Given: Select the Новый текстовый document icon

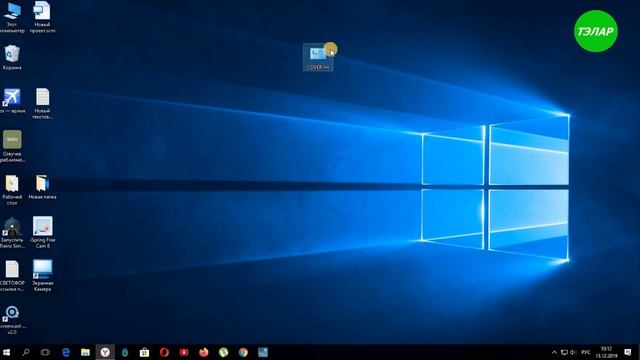Looking at the screenshot, I should [x=42, y=104].
